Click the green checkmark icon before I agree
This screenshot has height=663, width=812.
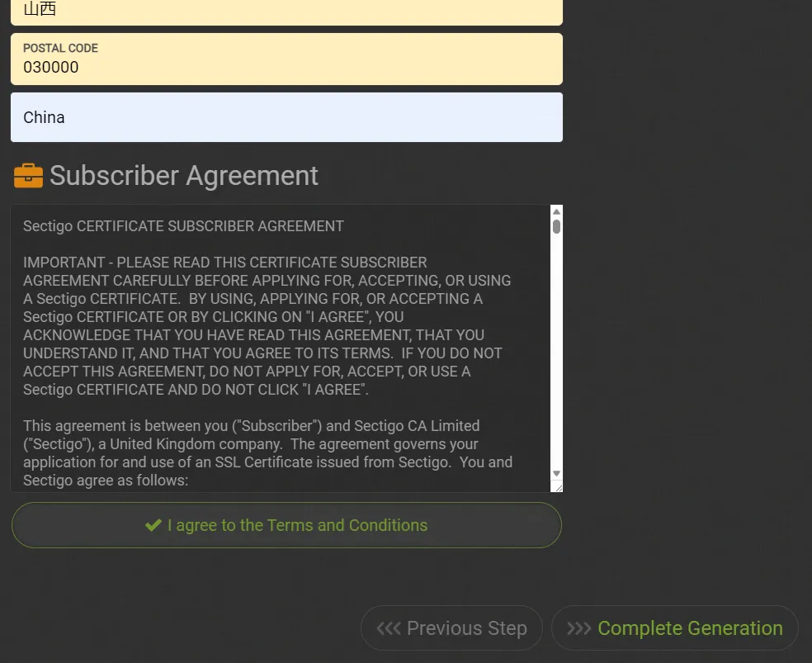click(x=153, y=525)
